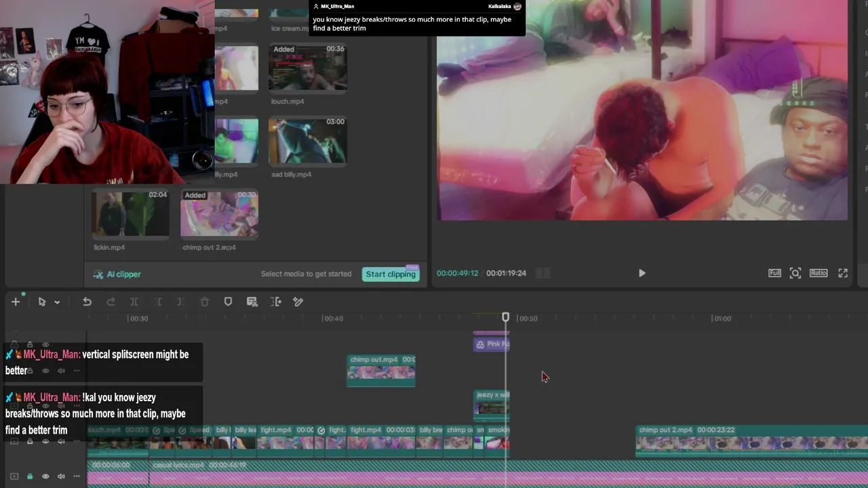The width and height of the screenshot is (868, 488).
Task: Click the track type icon of the bottom audio track
Action: pos(14,476)
